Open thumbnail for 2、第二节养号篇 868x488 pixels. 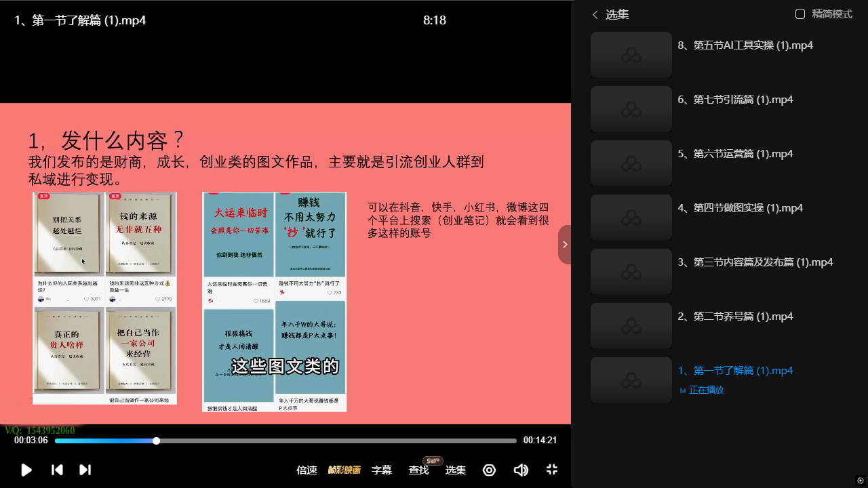pyautogui.click(x=631, y=326)
